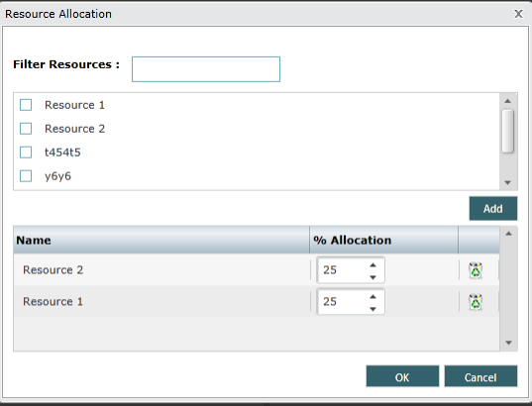
Task: Decrease Resource 2 allocation with down arrow
Action: (372, 277)
